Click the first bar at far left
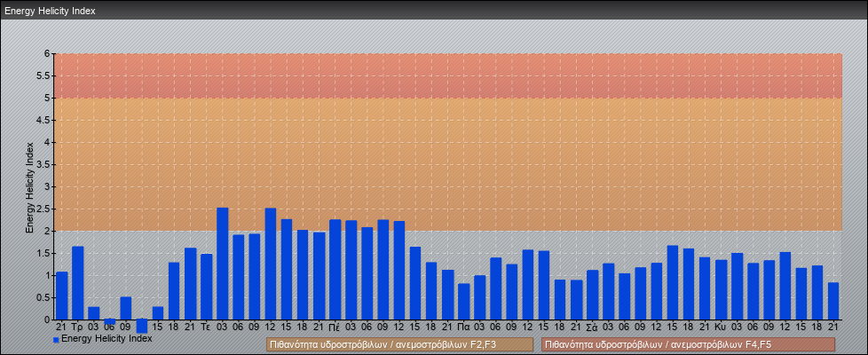This screenshot has width=868, height=355. click(x=62, y=296)
